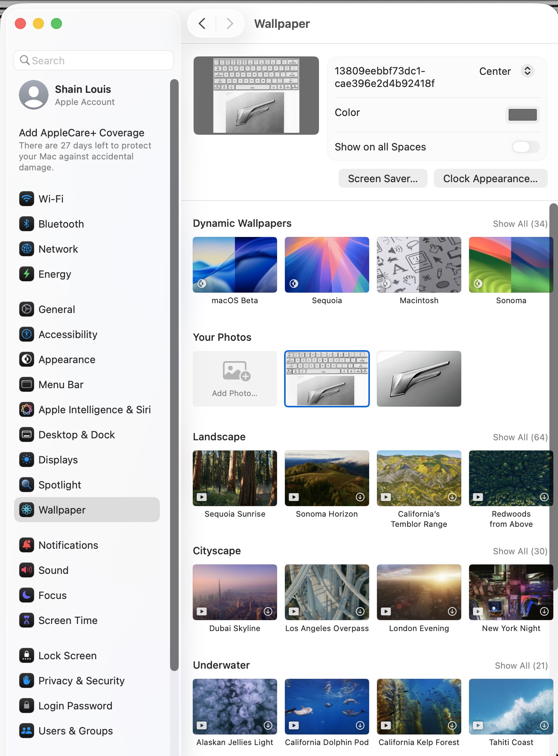558x756 pixels.
Task: Open the wallpaper Color swatch
Action: (x=522, y=115)
